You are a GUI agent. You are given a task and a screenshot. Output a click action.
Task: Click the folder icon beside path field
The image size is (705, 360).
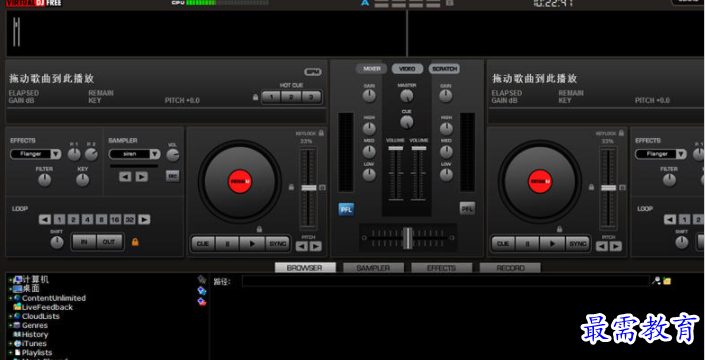(667, 281)
